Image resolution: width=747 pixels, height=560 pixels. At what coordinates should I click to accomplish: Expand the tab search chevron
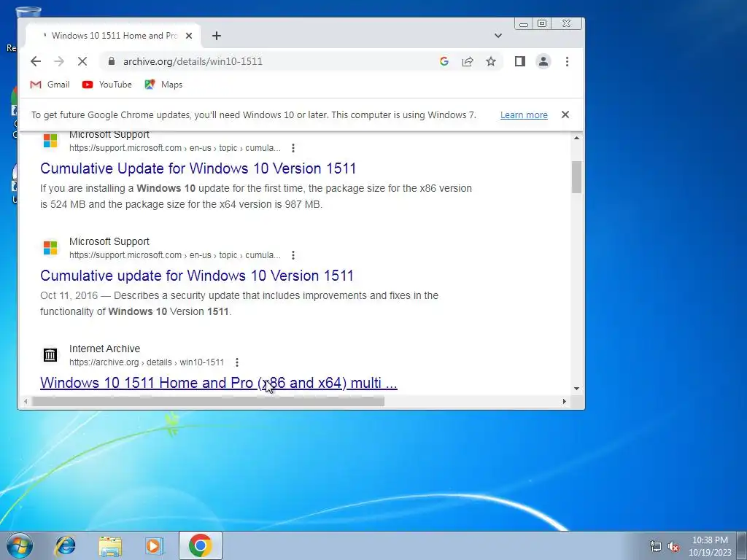click(498, 36)
